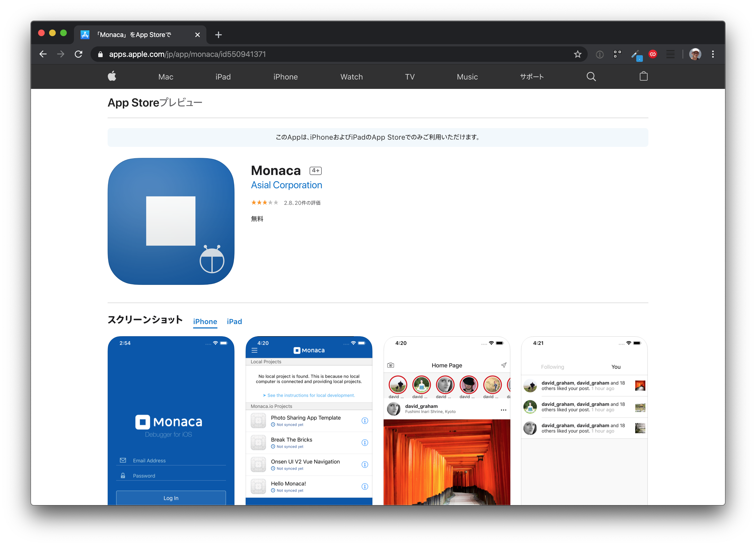Click the Monaca app title
The image size is (756, 546).
coord(276,170)
